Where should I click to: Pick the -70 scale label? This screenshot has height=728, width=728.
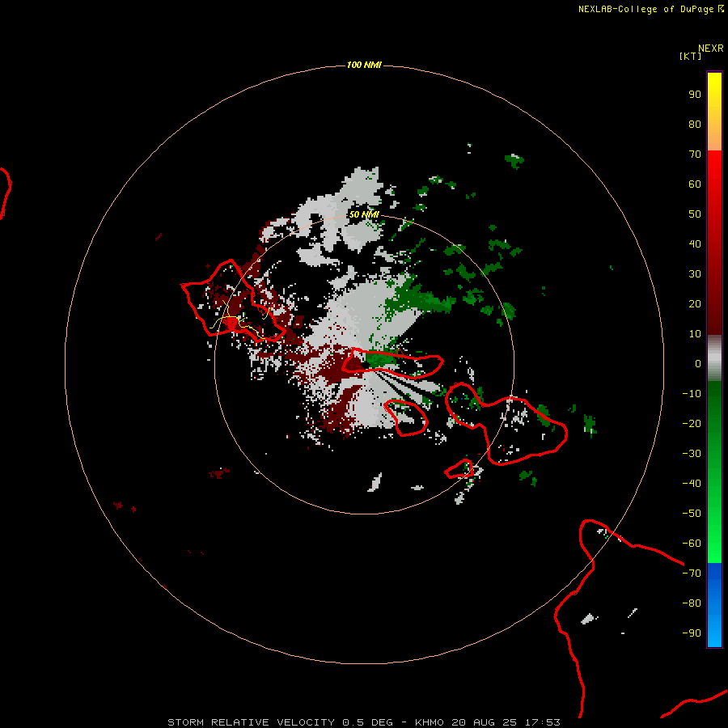click(x=692, y=574)
